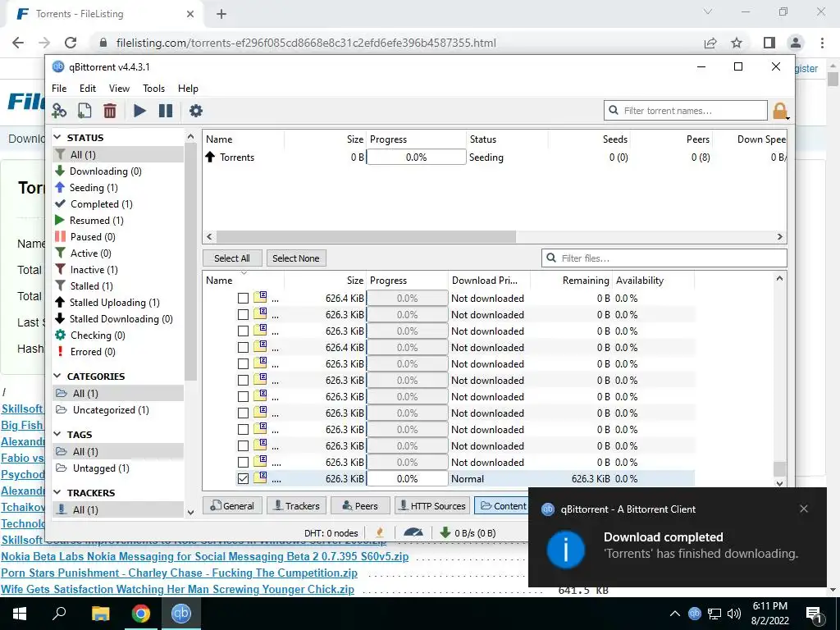The width and height of the screenshot is (840, 630).
Task: Show hidden system tray icons chevron
Action: click(x=675, y=614)
